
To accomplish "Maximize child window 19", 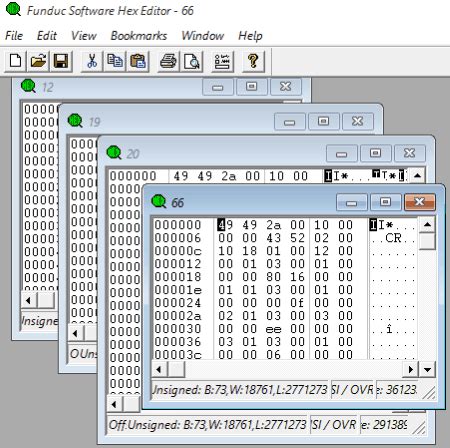I will point(323,122).
